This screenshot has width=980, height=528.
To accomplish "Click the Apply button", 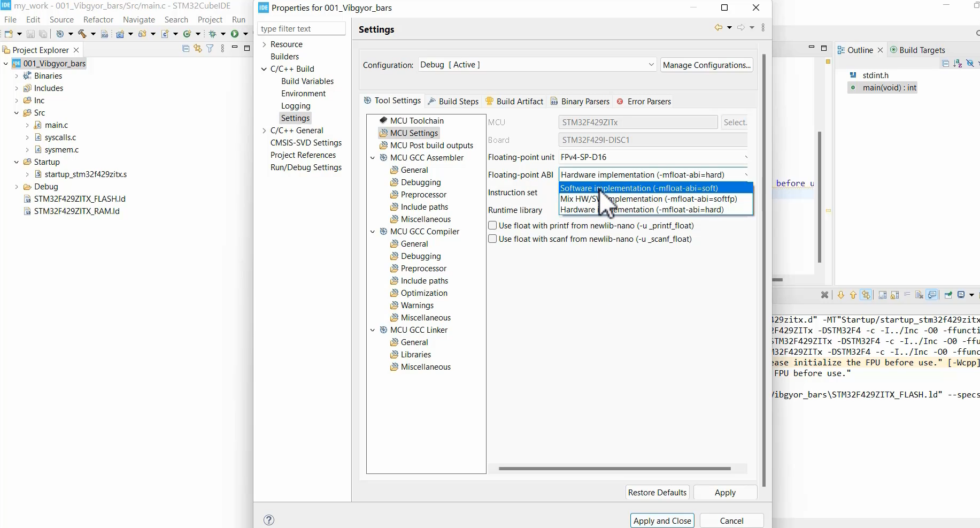I will (x=725, y=492).
